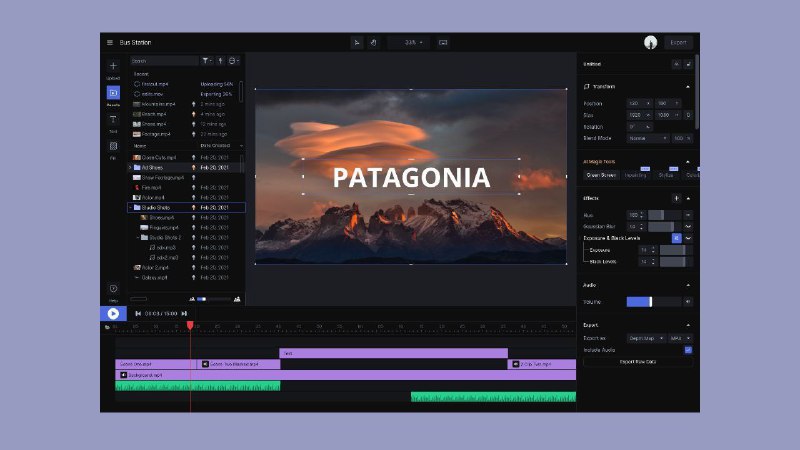The width and height of the screenshot is (800, 450).
Task: Open Help from the sidebar
Action: pos(113,289)
